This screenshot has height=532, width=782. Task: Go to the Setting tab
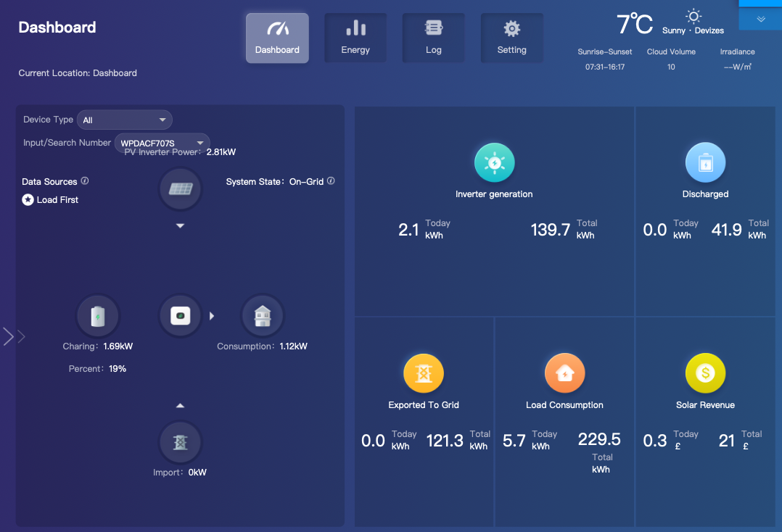coord(511,38)
